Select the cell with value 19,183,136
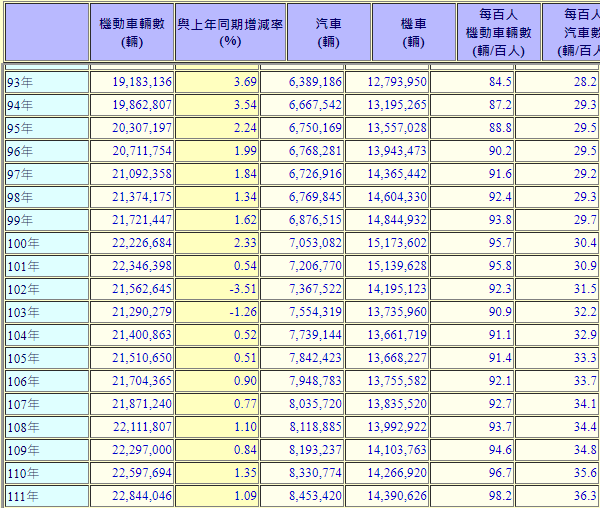 [132, 82]
